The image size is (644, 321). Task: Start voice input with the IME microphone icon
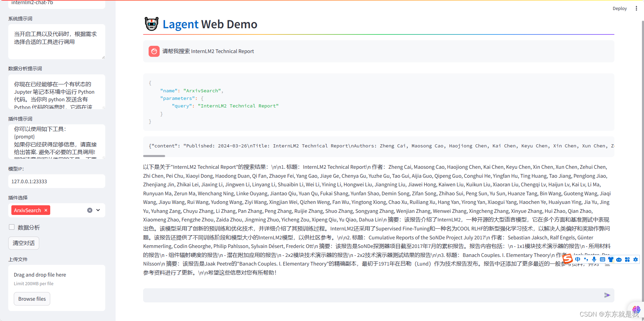click(594, 259)
